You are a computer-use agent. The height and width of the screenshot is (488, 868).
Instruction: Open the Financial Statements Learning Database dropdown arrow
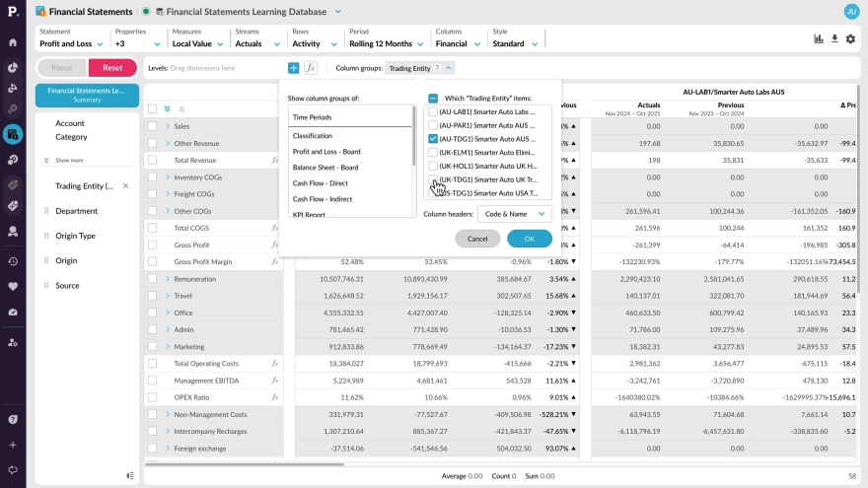tap(338, 12)
